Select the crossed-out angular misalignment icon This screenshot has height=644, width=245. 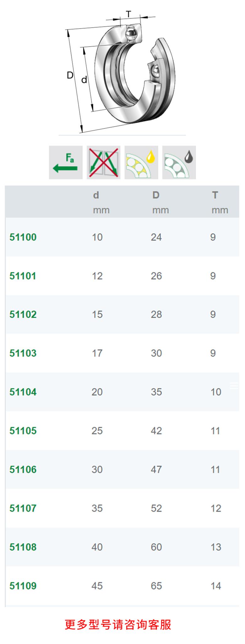103,162
